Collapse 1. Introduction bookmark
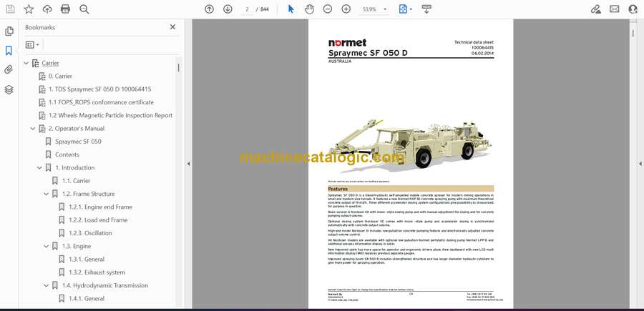Screen dimensions: 644x311 [x=39, y=168]
